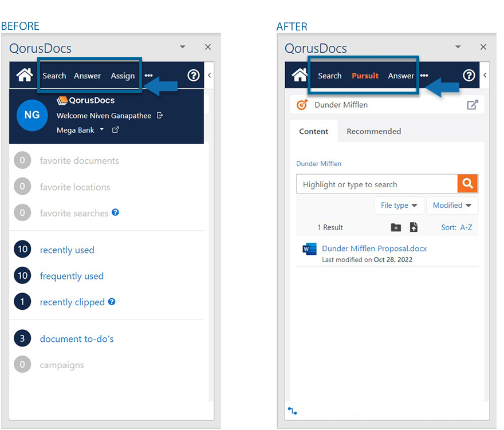Expand the Mega Bank organization dropdown
Image resolution: width=504 pixels, height=430 pixels.
pos(102,130)
